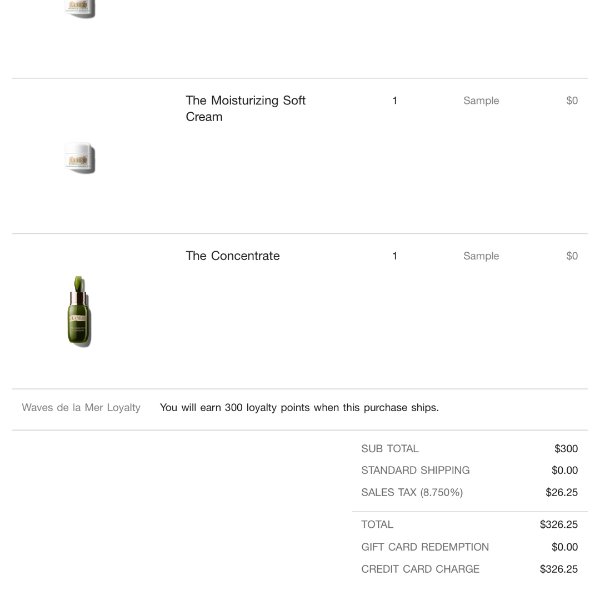
Task: Click the quantity 1 for Moisturizing Soft Cream
Action: coord(395,101)
